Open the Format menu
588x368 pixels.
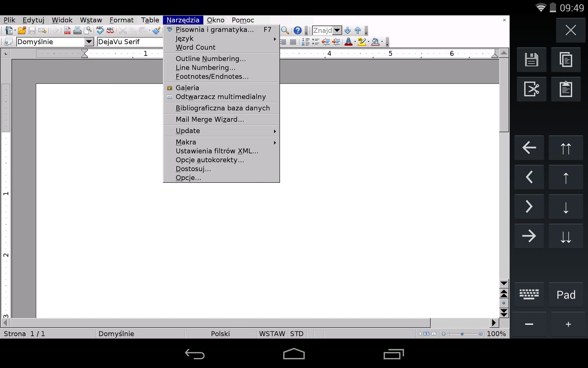[121, 20]
